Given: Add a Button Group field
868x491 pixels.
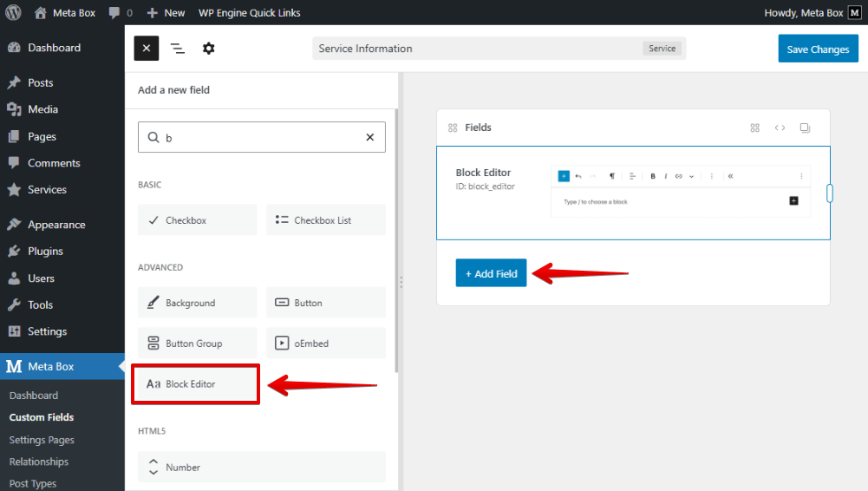Looking at the screenshot, I should pyautogui.click(x=198, y=343).
